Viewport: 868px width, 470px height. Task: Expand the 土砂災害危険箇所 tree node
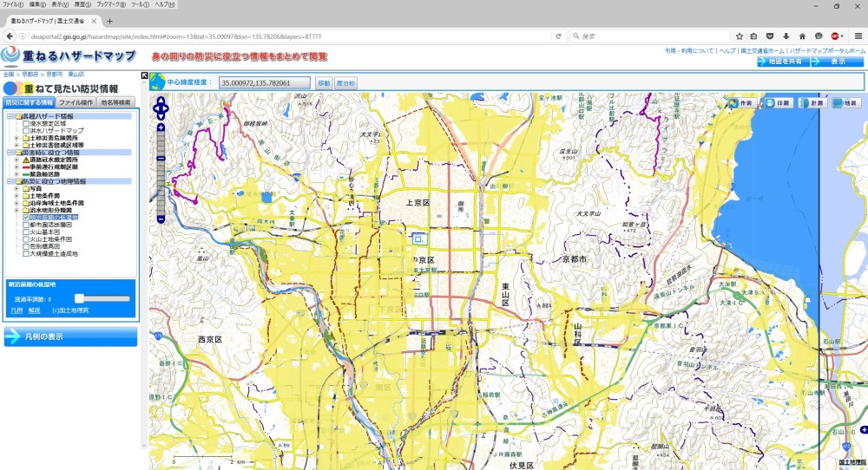point(16,138)
